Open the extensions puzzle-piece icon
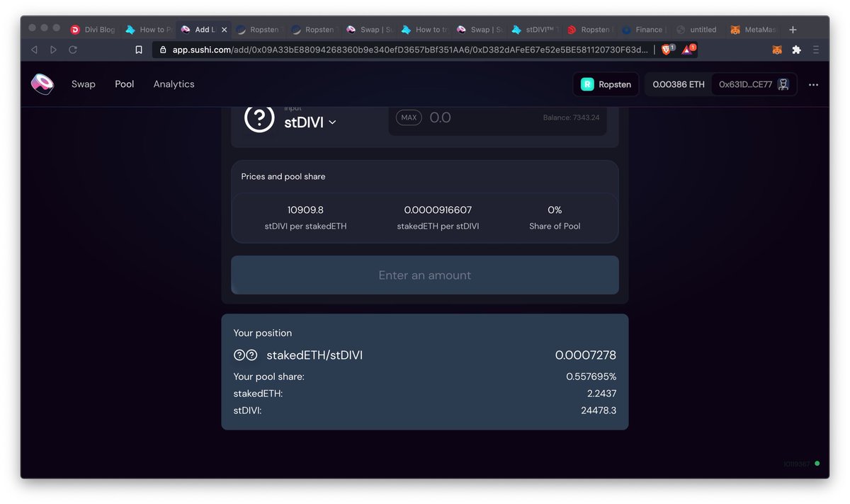This screenshot has height=504, width=850. click(x=797, y=50)
